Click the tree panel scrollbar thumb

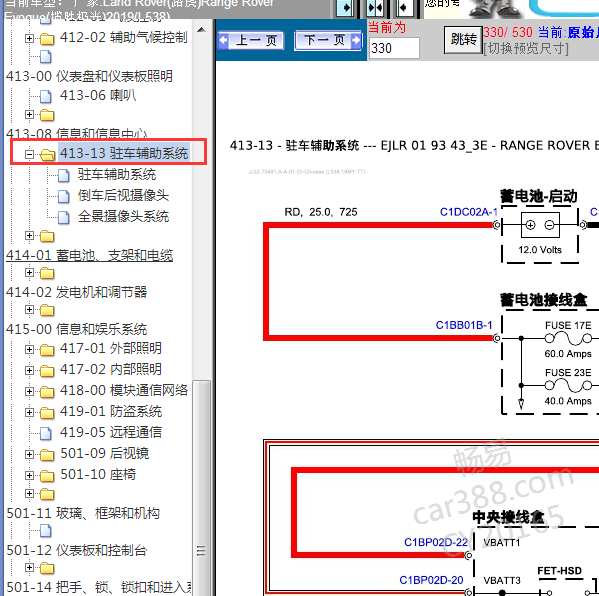(201, 488)
